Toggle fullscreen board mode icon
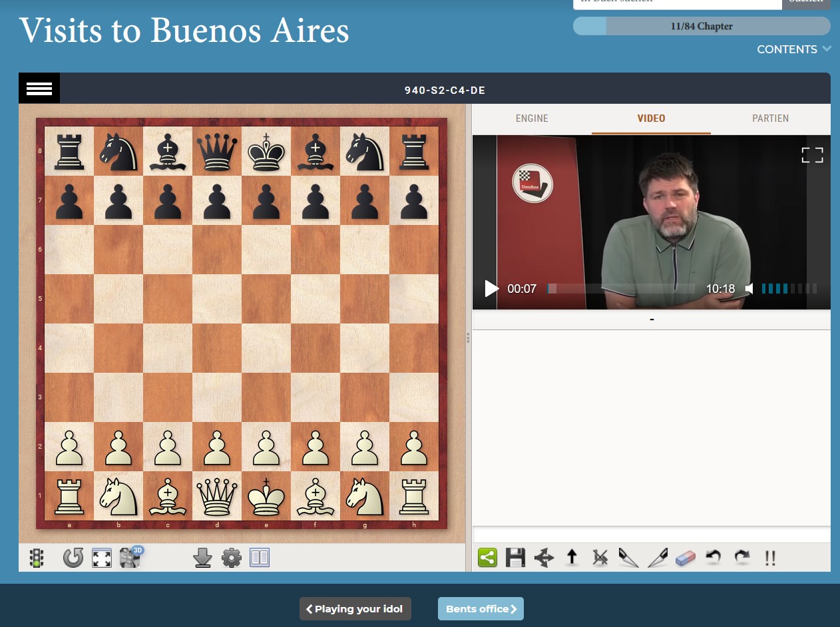The width and height of the screenshot is (840, 627). point(101,558)
